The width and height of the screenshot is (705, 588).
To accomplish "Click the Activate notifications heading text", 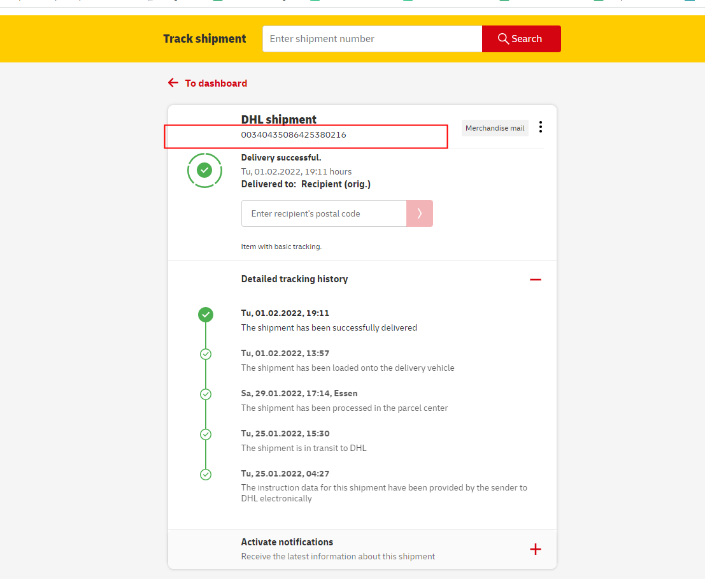I will [x=287, y=542].
